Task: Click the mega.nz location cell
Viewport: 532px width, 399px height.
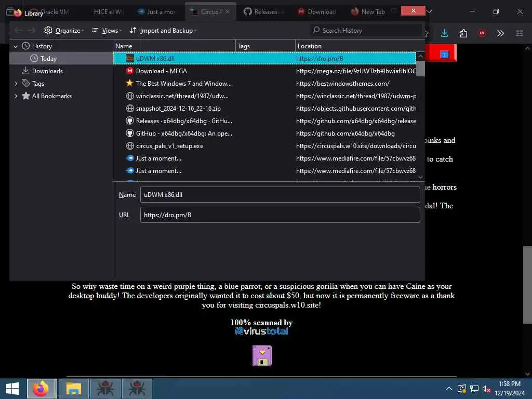Action: point(356,71)
